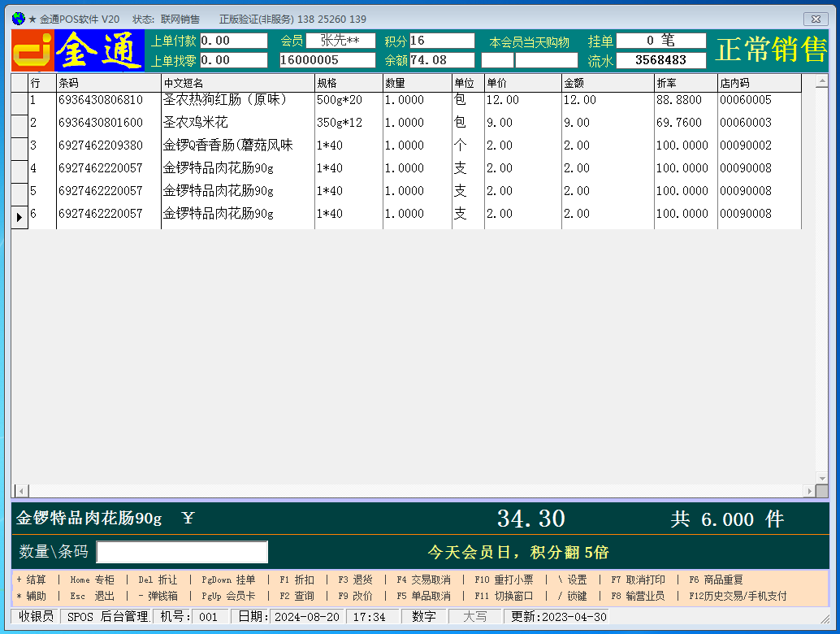Screen dimensions: 840x634
Task: Click the F10 重打小票 shortcut label
Action: click(504, 580)
